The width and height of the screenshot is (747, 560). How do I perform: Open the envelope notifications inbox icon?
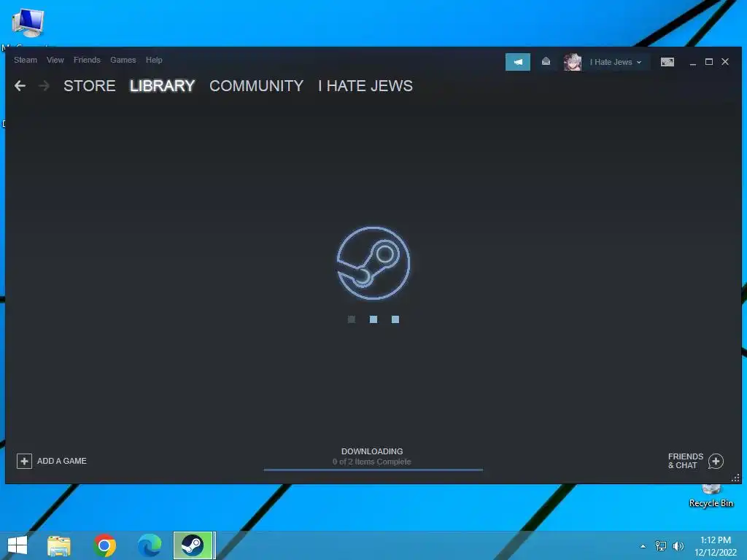tap(546, 61)
